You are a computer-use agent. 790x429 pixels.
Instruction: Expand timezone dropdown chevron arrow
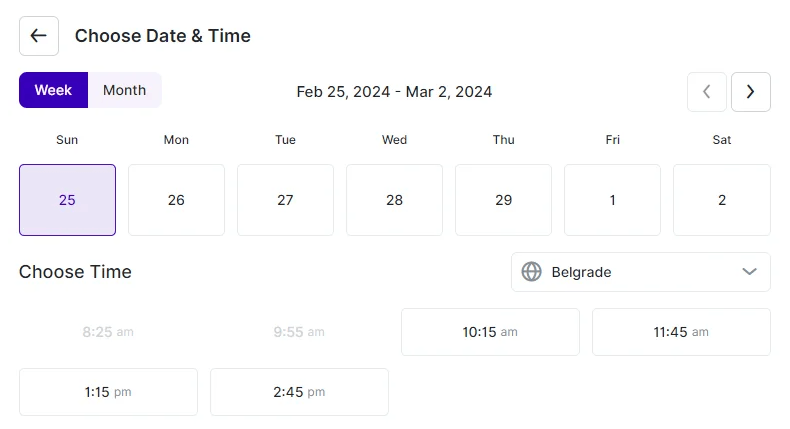(x=749, y=272)
